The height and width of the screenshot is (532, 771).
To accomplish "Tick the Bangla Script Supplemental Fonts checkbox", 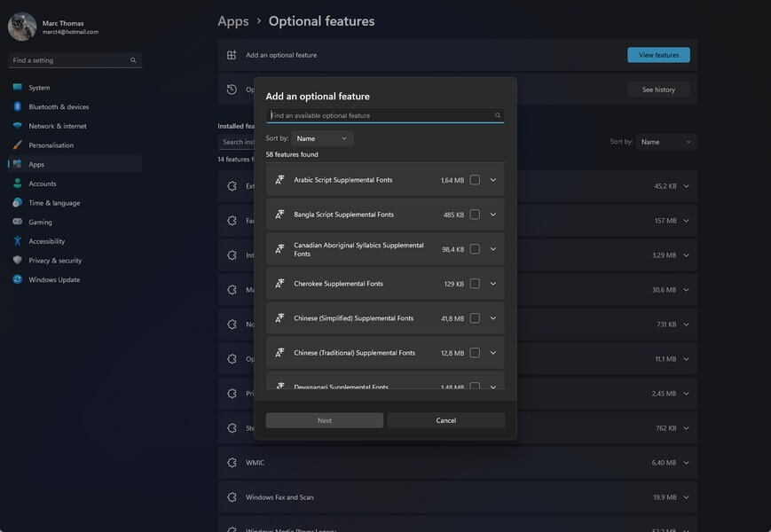I will [x=475, y=215].
